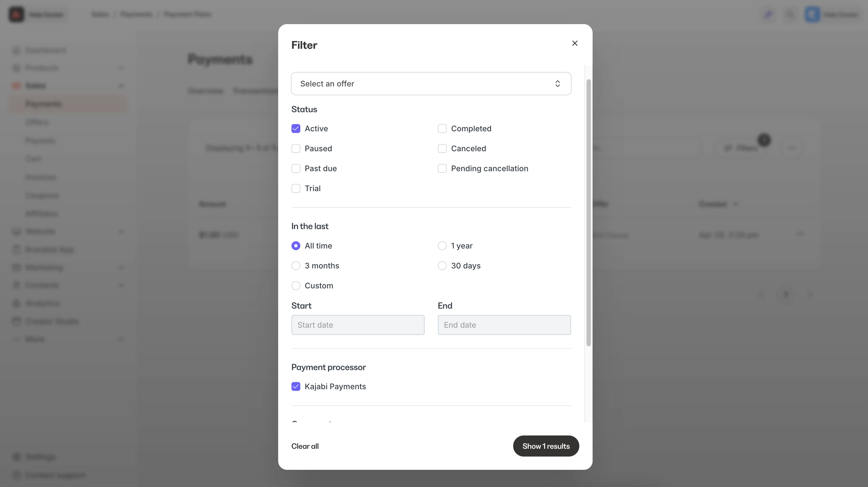Image resolution: width=868 pixels, height=487 pixels.
Task: Click the End date input field
Action: coord(504,325)
